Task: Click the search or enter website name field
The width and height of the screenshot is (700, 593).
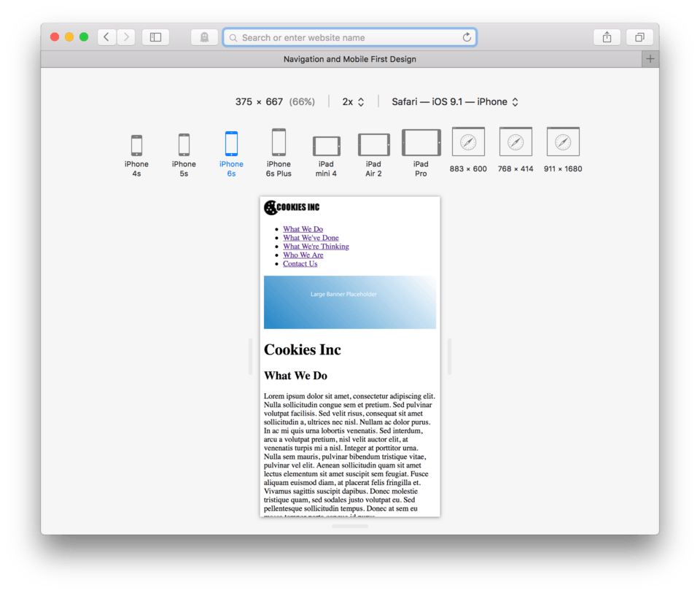Action: (x=349, y=37)
